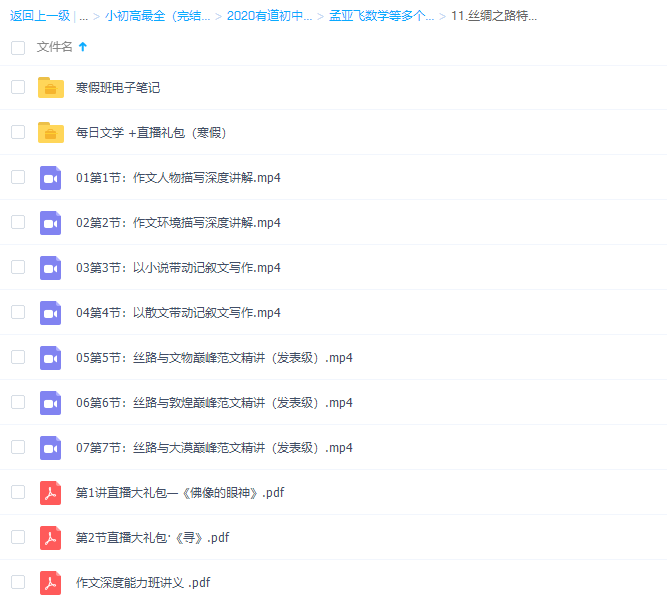Screen dimensions: 667x603
Task: Click video icon for 03第3节 以小说带动记叙文
Action: (51, 268)
